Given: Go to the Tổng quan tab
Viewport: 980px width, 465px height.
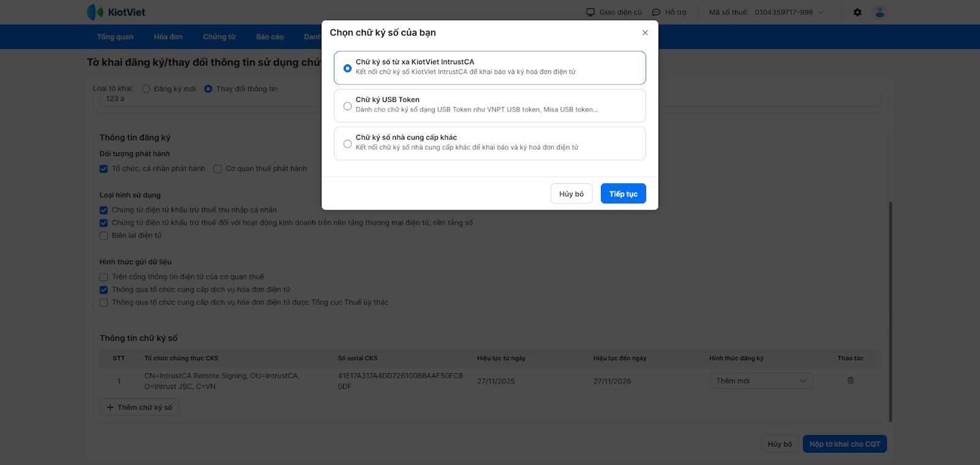Looking at the screenshot, I should coord(115,37).
